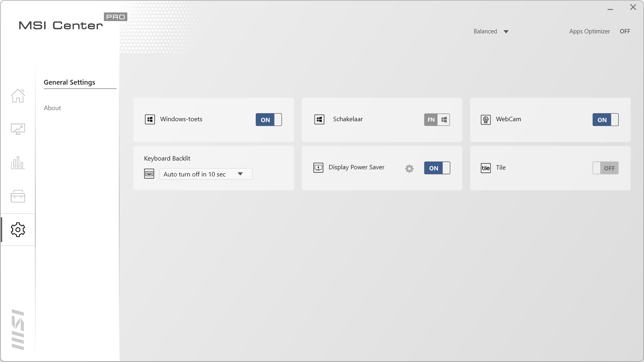Click the Tile icon

click(486, 168)
